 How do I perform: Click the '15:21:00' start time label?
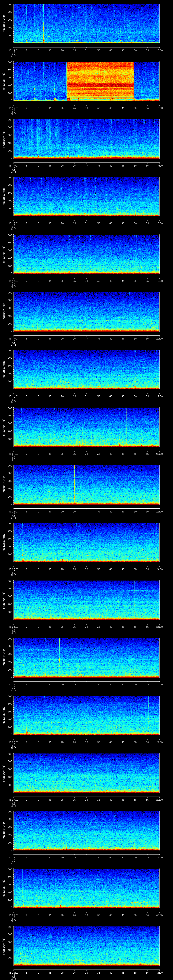[x=13, y=454]
